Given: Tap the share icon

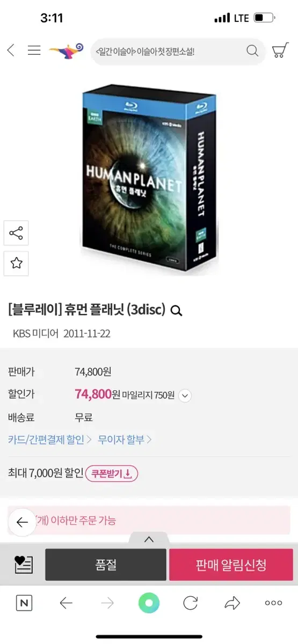Looking at the screenshot, I should (x=16, y=233).
